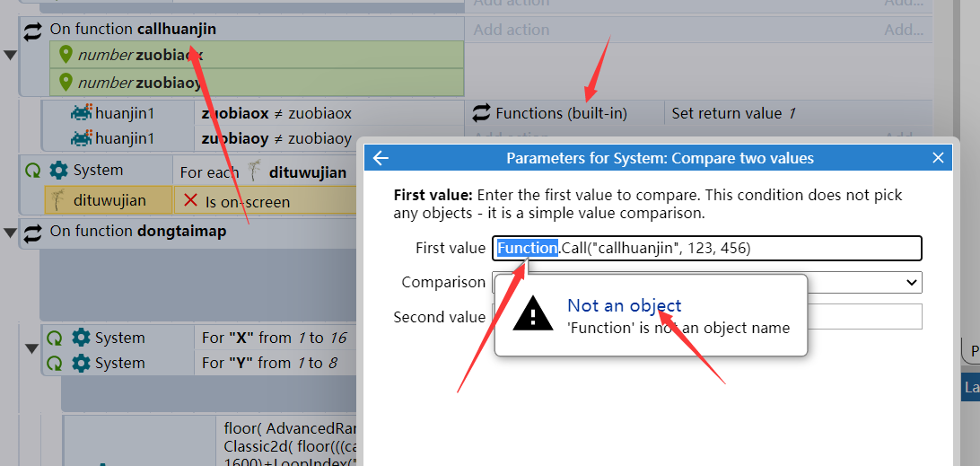Click the location pin icon of parameter zuobiaoy
980x466 pixels.
point(66,82)
